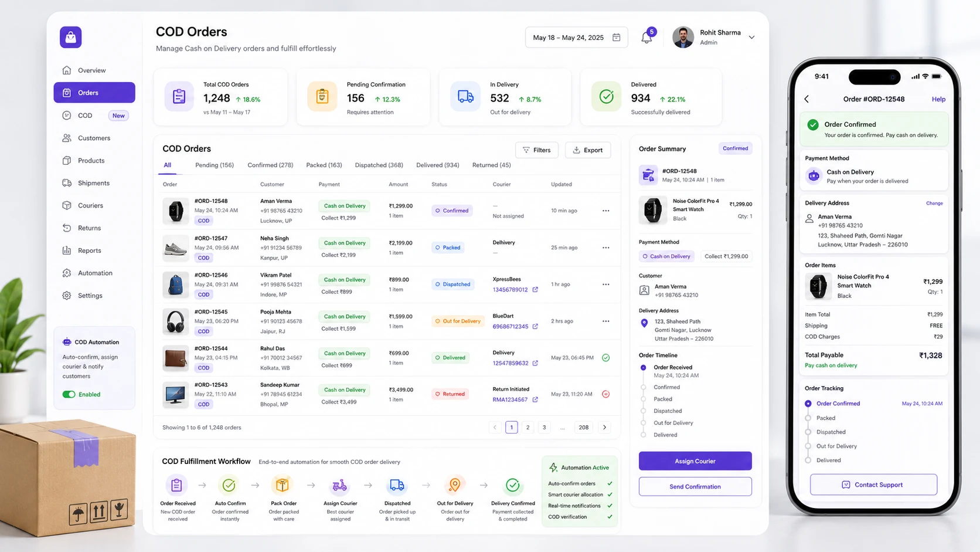Click the Auto Confirm workflow icon
Image resolution: width=980 pixels, height=552 pixels.
point(229,485)
